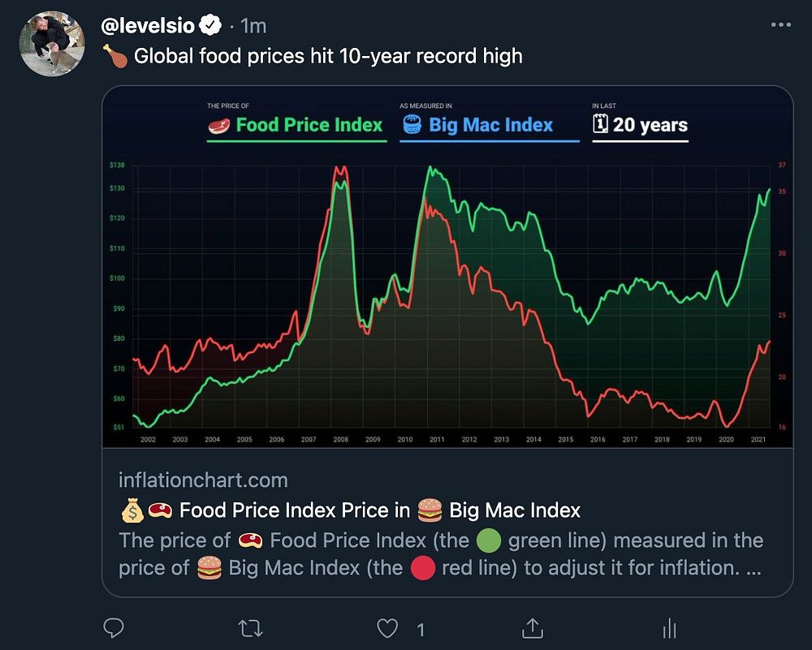Open the Food Price Index selector

click(309, 125)
